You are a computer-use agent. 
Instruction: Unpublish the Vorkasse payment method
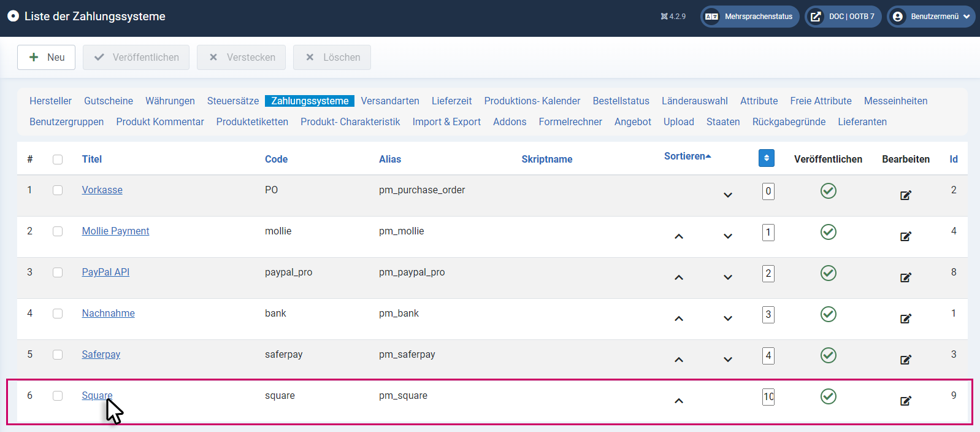pos(829,191)
